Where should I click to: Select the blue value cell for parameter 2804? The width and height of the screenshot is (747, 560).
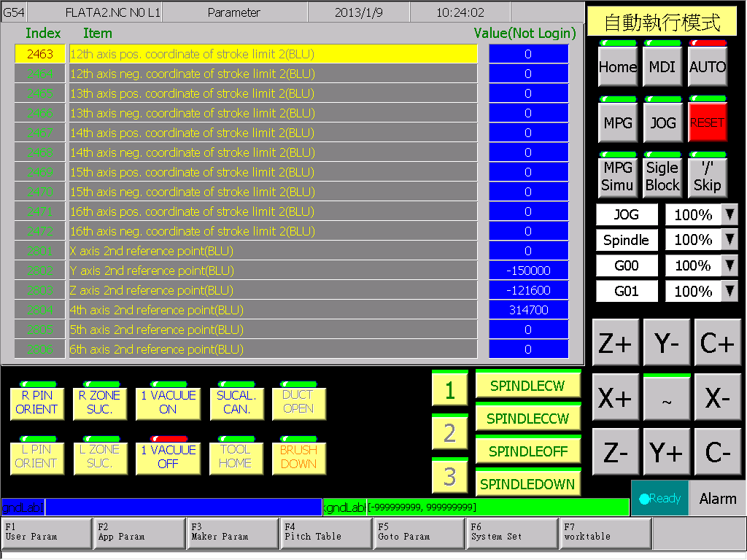click(528, 310)
